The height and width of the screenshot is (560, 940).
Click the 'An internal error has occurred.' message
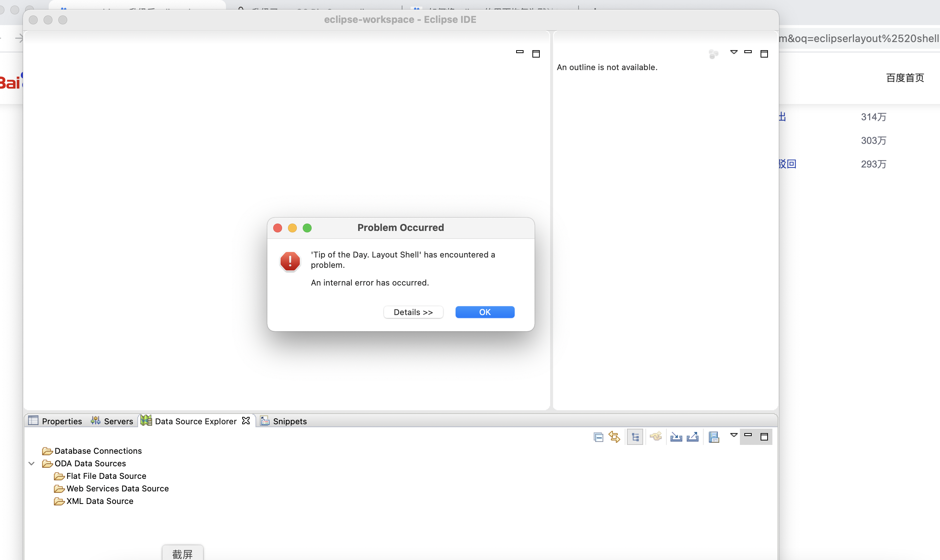pyautogui.click(x=370, y=283)
